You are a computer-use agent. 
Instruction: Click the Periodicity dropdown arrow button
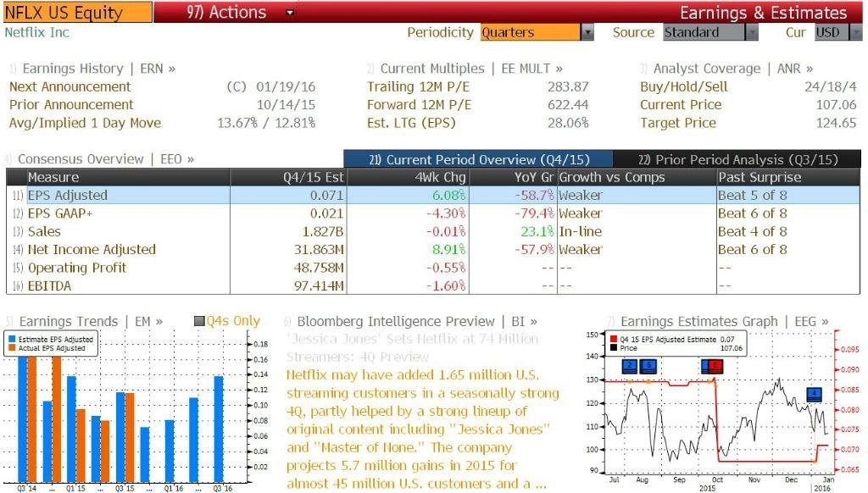587,32
